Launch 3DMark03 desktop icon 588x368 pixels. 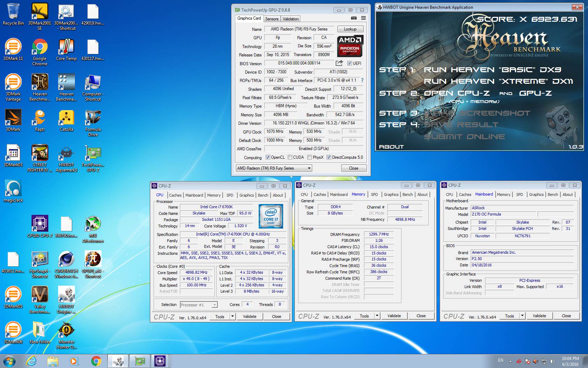(x=13, y=156)
